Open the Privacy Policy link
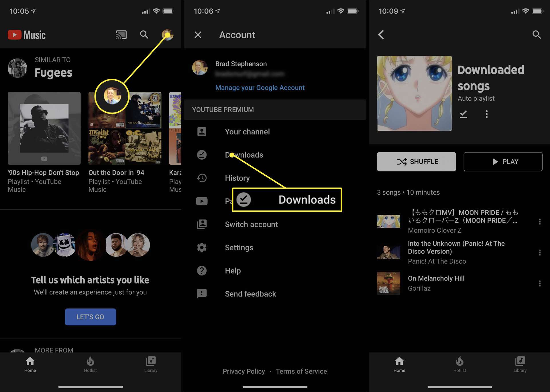Viewport: 550px width, 392px height. 244,371
